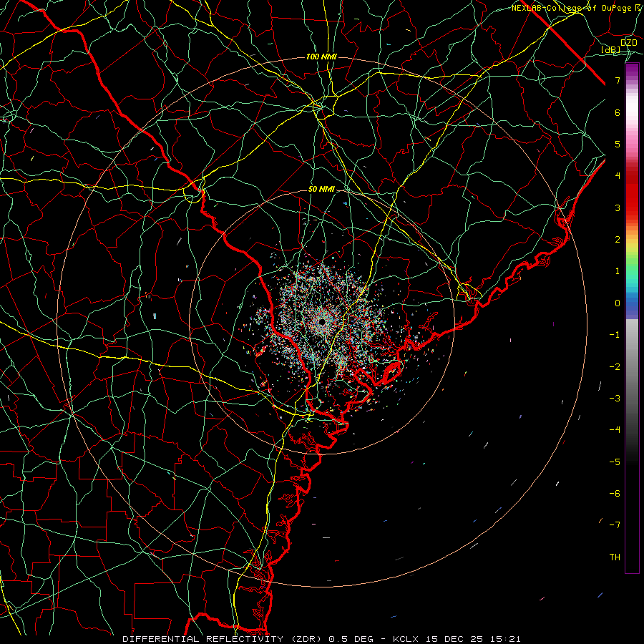Click the 3 value on the dB scale
The width and height of the screenshot is (644, 644).
click(618, 208)
